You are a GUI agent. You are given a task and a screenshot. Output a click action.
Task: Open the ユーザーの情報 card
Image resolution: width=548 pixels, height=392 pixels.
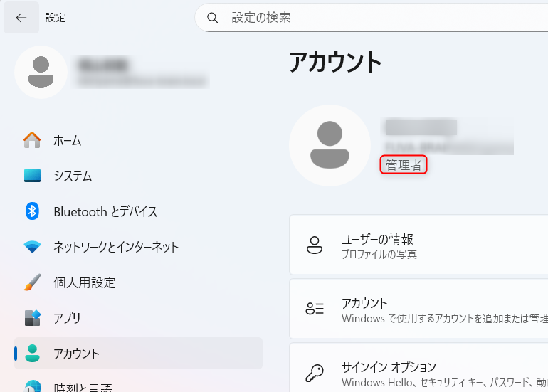pos(418,245)
